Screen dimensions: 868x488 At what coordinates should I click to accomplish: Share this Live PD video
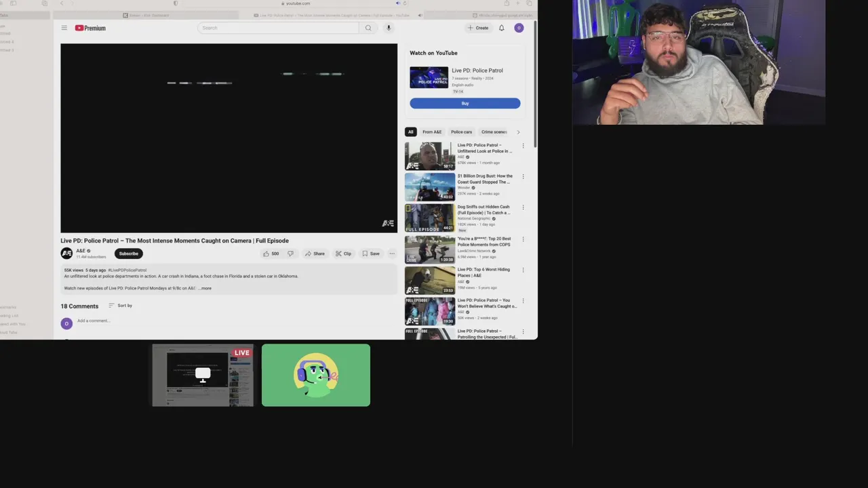click(315, 253)
